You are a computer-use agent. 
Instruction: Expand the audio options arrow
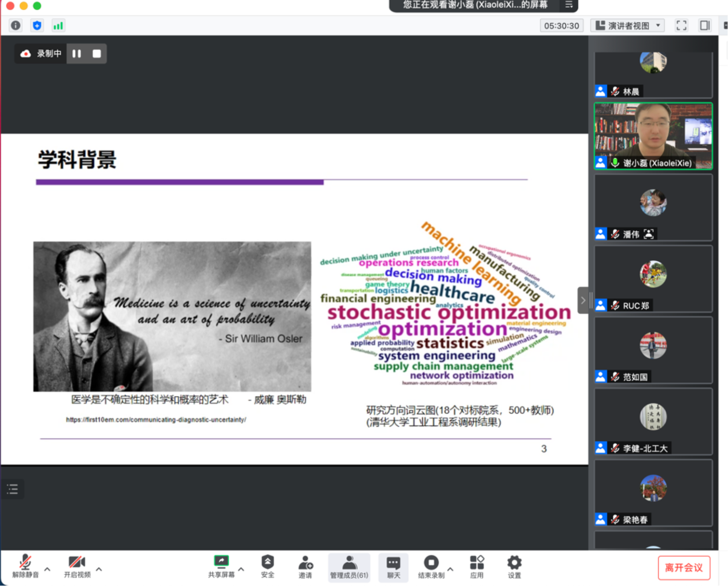47,569
